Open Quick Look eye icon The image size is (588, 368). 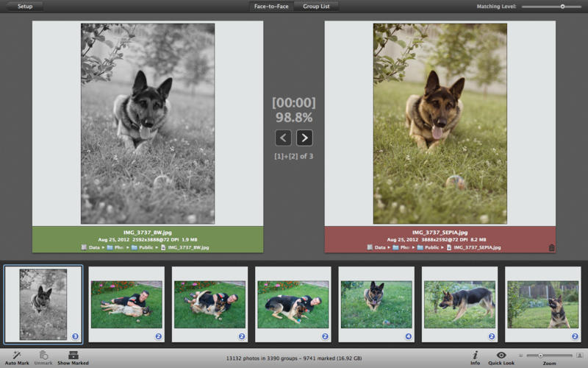(501, 355)
